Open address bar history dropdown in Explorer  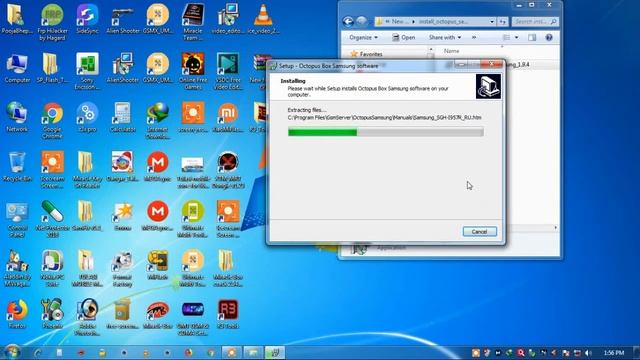pyautogui.click(x=492, y=22)
